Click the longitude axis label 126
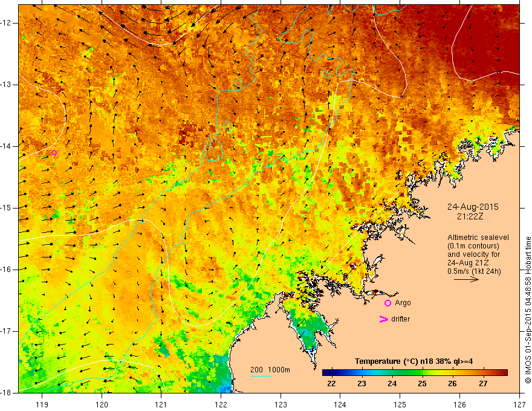Image resolution: width=532 pixels, height=411 pixels. (459, 404)
